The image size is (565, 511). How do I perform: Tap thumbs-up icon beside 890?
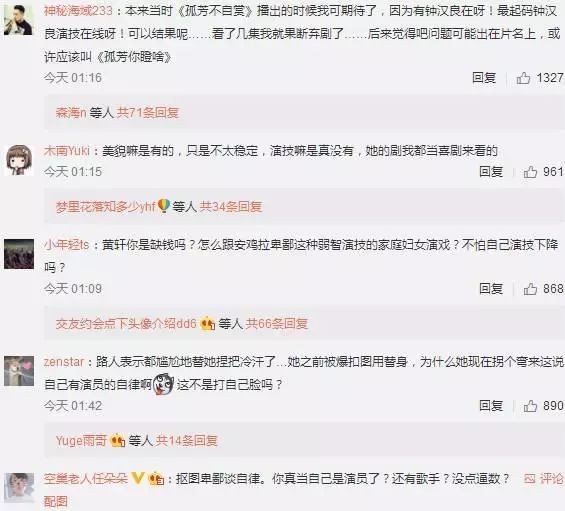pyautogui.click(x=530, y=406)
